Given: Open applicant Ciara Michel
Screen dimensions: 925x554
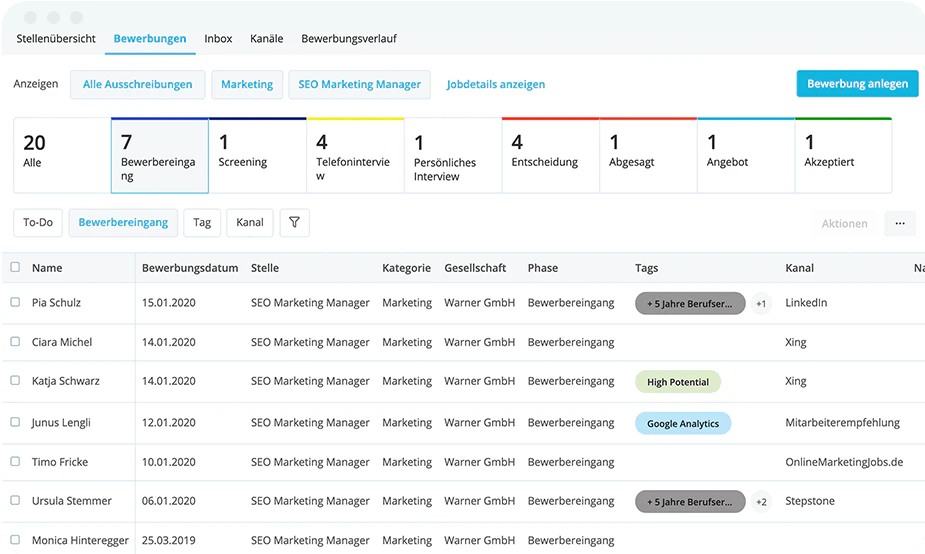Looking at the screenshot, I should tap(62, 342).
